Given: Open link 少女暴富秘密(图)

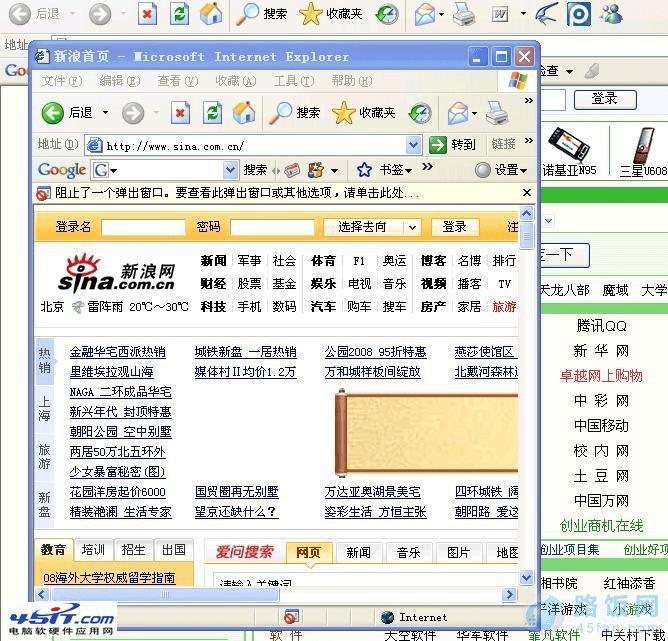Looking at the screenshot, I should (117, 471).
